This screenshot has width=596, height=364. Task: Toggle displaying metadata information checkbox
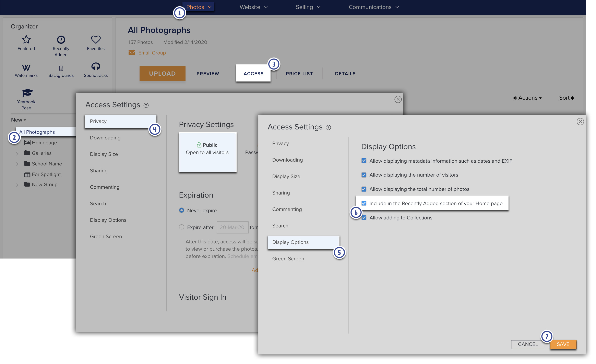(364, 161)
